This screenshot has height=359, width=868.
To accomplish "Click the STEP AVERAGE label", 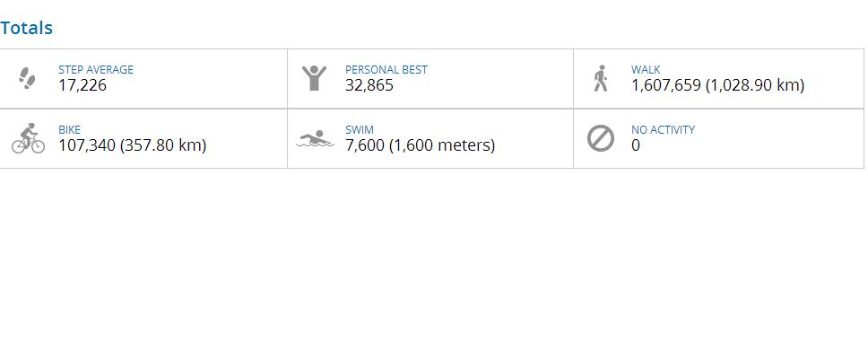I will [x=96, y=69].
